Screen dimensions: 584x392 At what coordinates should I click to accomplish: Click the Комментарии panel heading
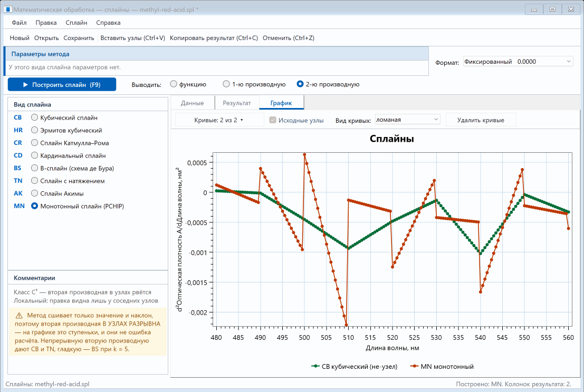coord(34,278)
